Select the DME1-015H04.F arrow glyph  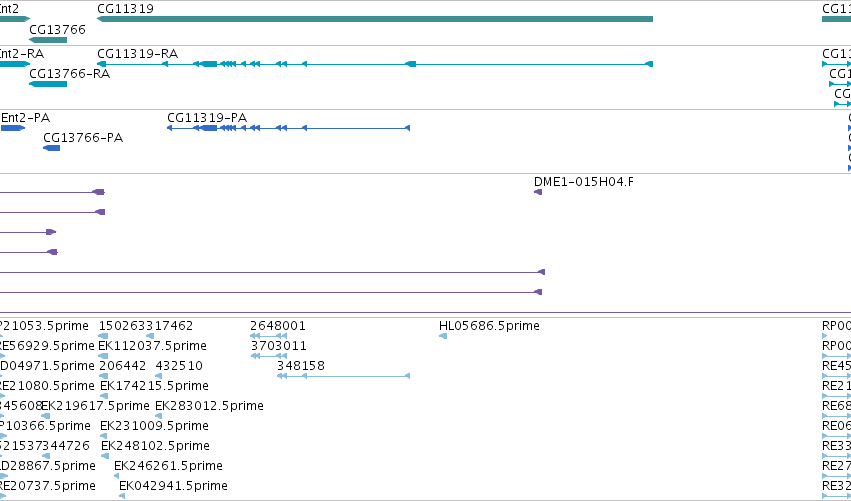pos(538,192)
